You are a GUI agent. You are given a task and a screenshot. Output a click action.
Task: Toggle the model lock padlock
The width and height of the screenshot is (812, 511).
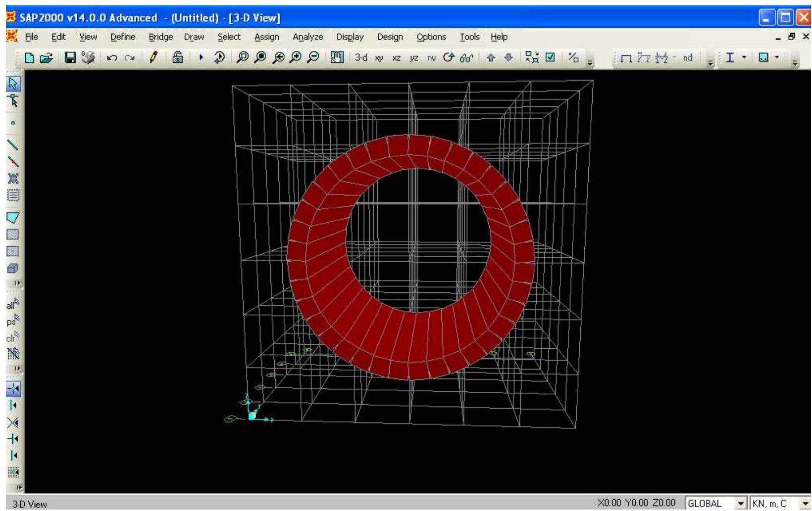pos(177,58)
